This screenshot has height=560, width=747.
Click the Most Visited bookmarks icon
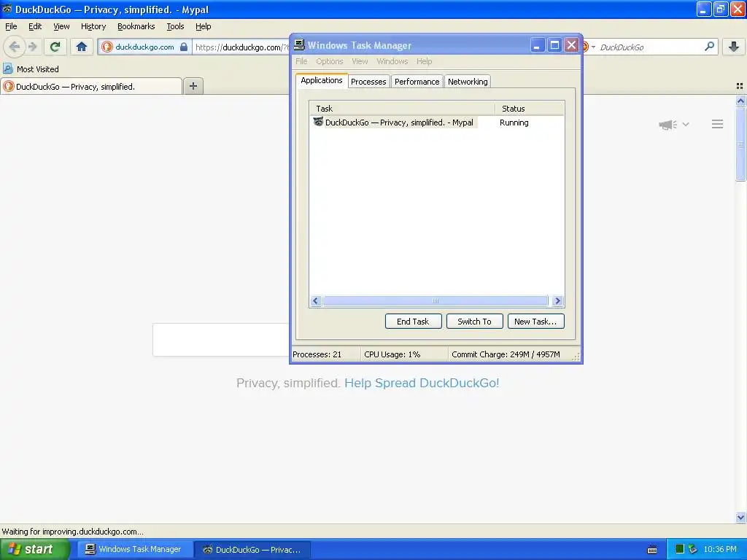(7, 69)
